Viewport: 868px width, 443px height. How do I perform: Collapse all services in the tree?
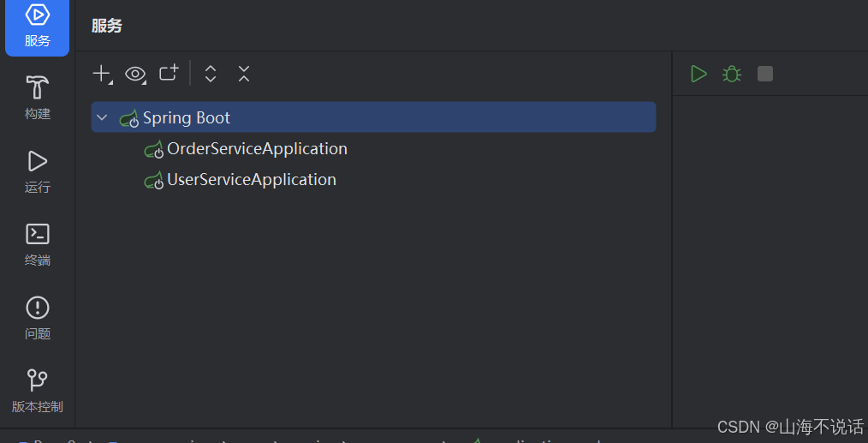tap(244, 74)
